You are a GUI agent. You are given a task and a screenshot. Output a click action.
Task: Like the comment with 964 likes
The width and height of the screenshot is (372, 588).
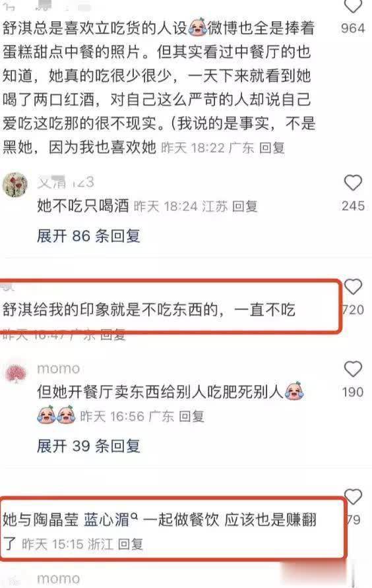353,6
